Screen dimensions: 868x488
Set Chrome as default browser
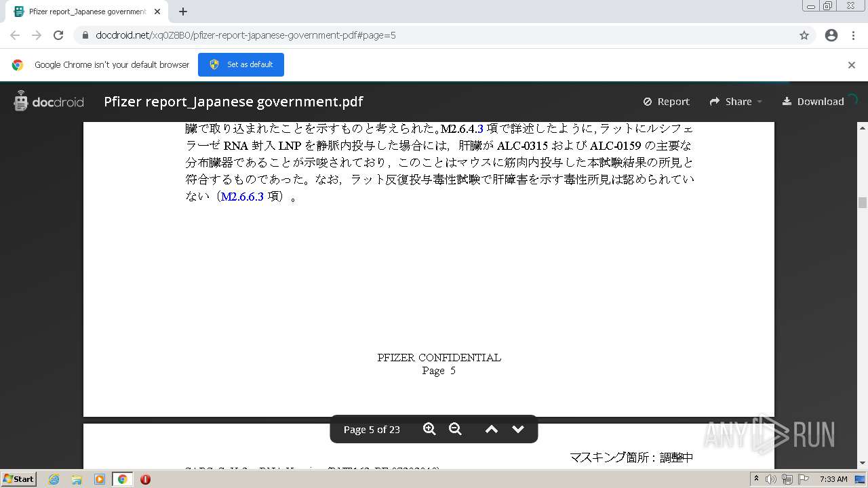point(241,64)
